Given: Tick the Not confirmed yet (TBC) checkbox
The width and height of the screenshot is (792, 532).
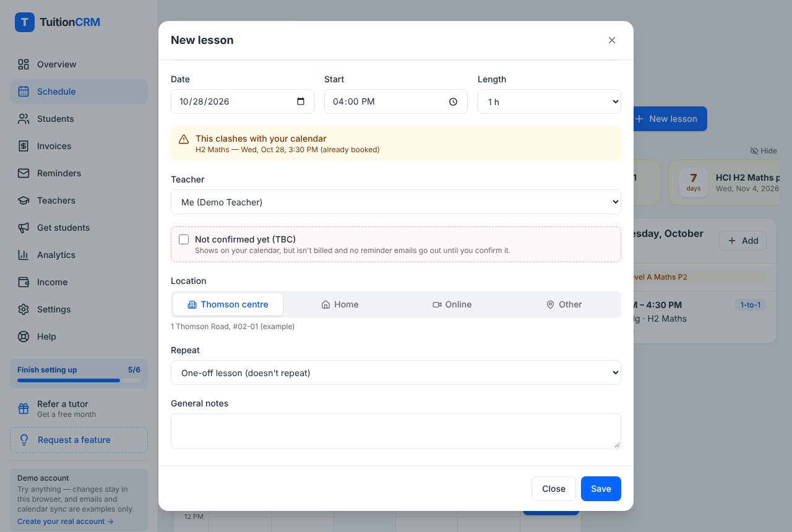Looking at the screenshot, I should [x=184, y=239].
